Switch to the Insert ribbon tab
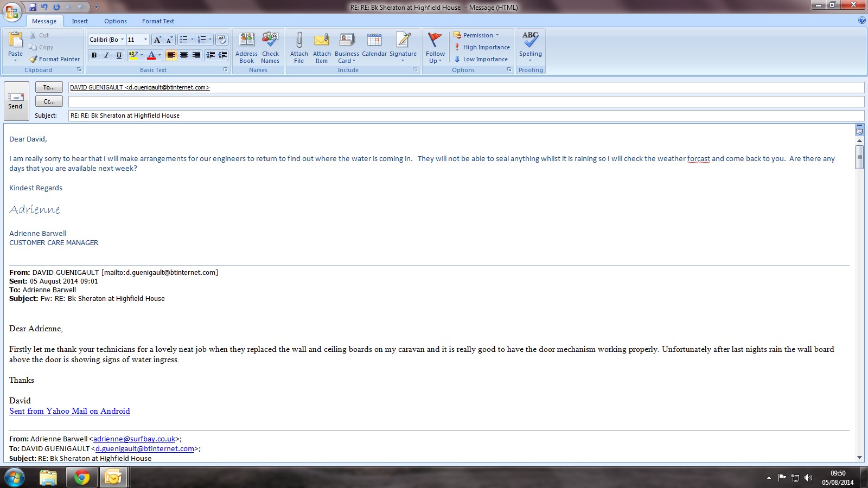The width and height of the screenshot is (868, 488). (80, 21)
